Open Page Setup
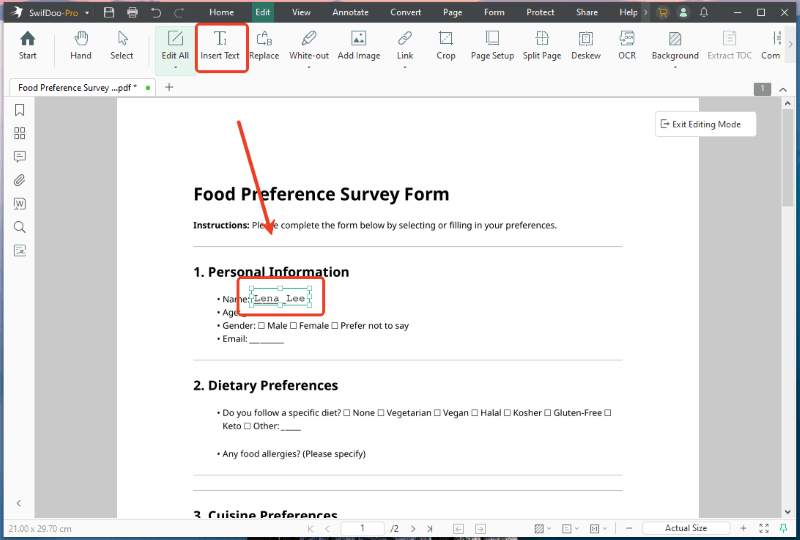 tap(492, 45)
